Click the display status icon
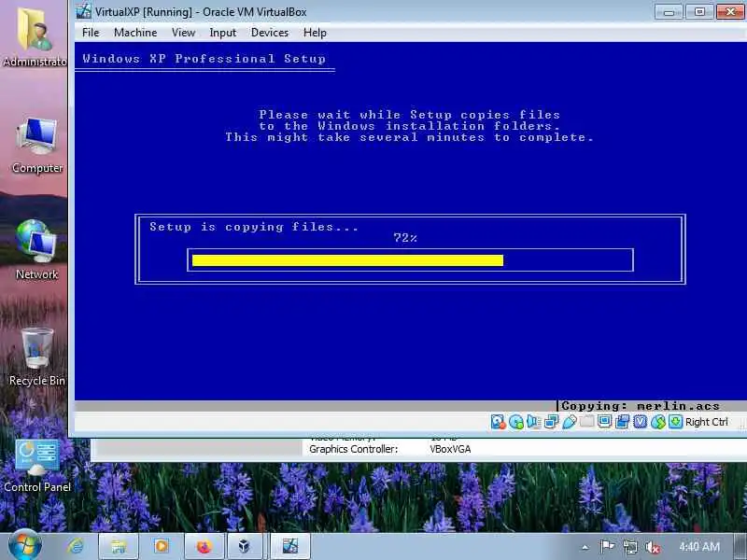747x560 pixels. 604,422
